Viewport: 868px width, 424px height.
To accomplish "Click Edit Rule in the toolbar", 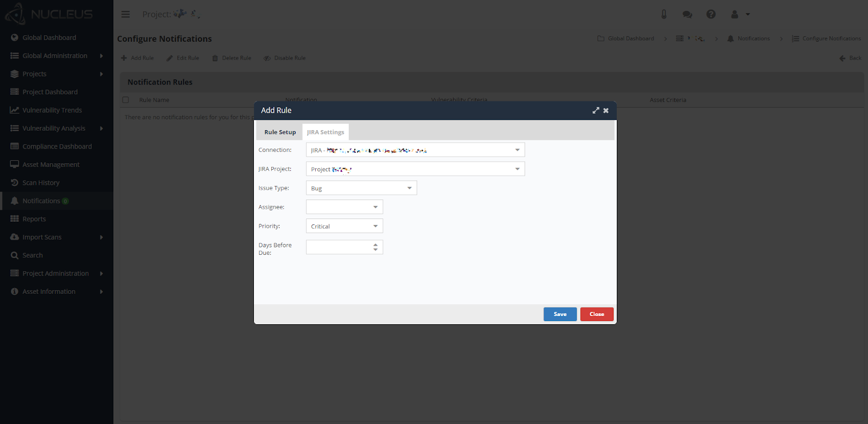I will click(x=183, y=58).
